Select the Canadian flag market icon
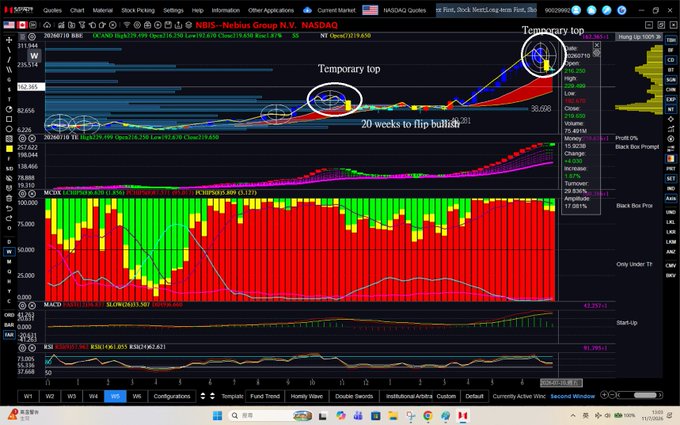 click(x=23, y=25)
